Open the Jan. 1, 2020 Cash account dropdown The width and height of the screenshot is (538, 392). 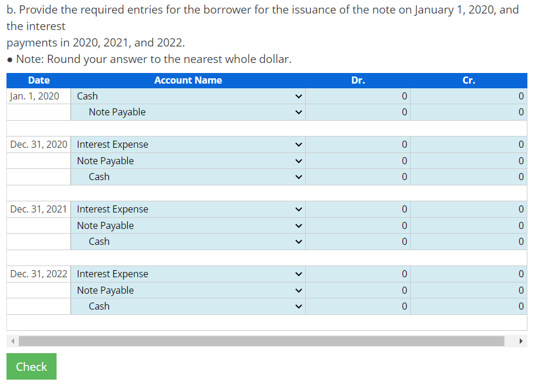coord(188,97)
